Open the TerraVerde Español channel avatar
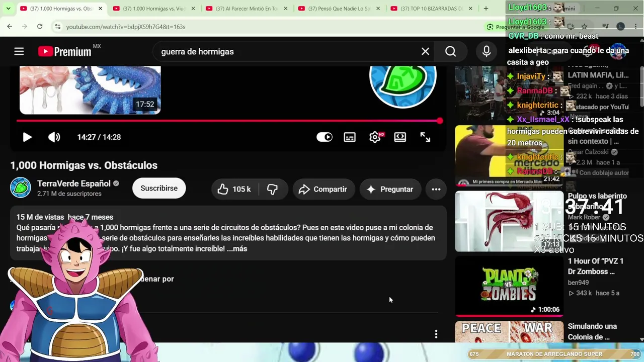Viewport: 644px width, 362px height. (x=21, y=188)
